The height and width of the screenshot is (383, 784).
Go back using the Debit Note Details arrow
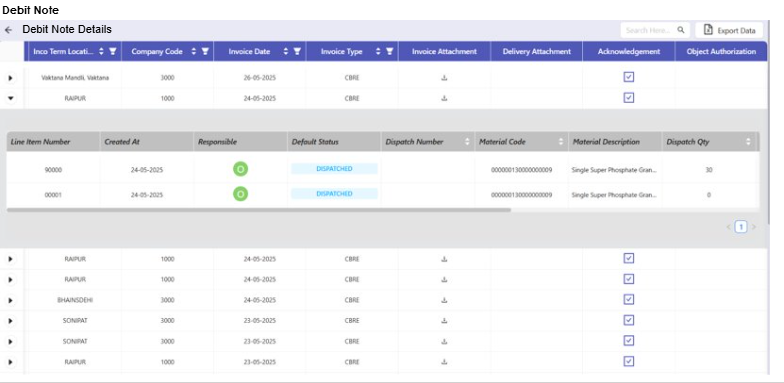coord(8,30)
